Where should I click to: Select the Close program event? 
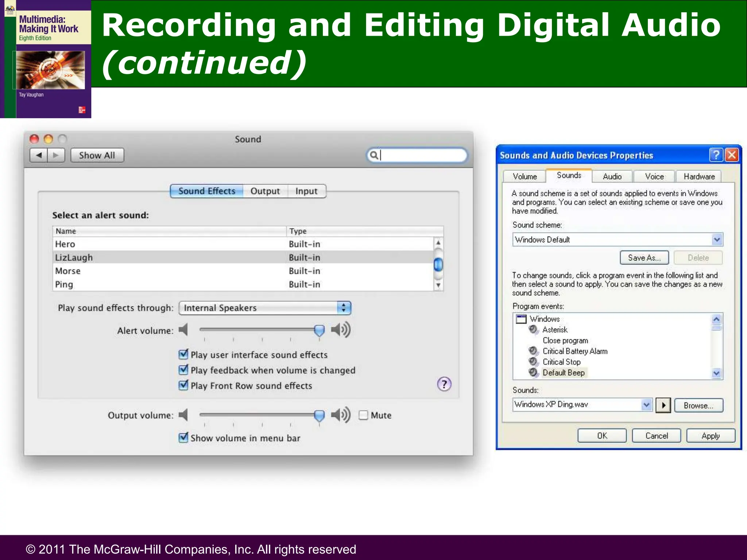click(x=565, y=341)
